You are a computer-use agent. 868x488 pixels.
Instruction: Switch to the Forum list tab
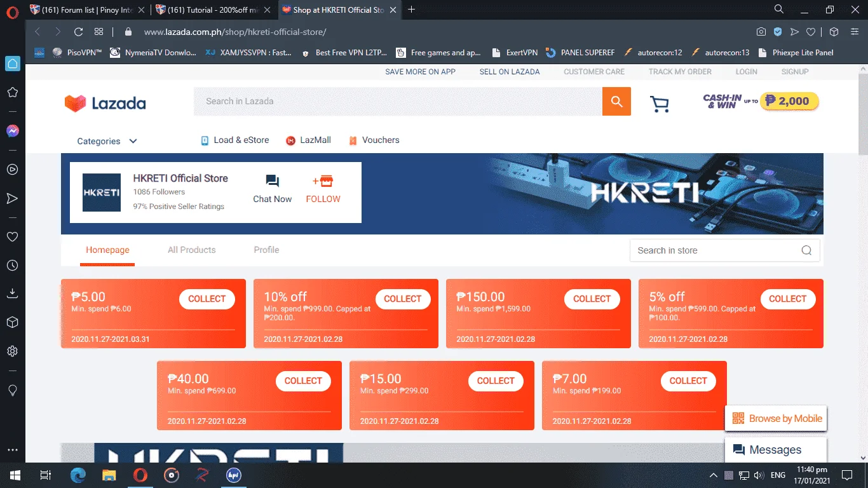(87, 10)
